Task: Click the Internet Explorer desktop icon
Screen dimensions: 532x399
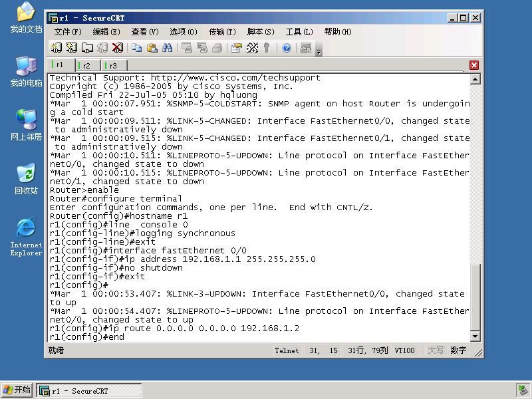Action: tap(26, 237)
